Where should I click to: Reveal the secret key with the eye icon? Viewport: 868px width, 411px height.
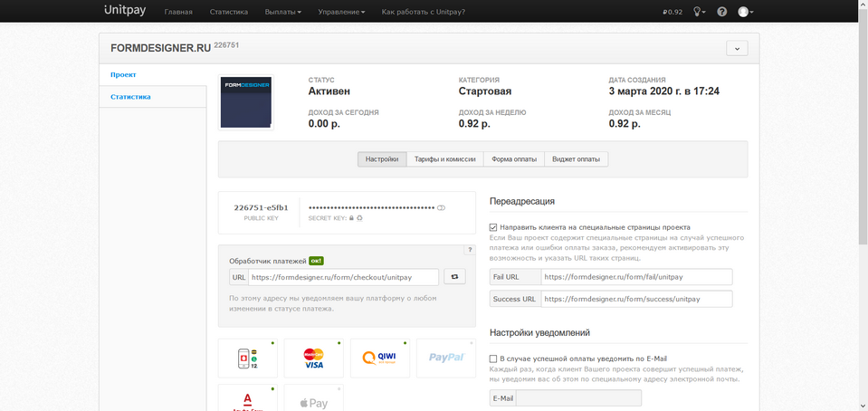[442, 207]
